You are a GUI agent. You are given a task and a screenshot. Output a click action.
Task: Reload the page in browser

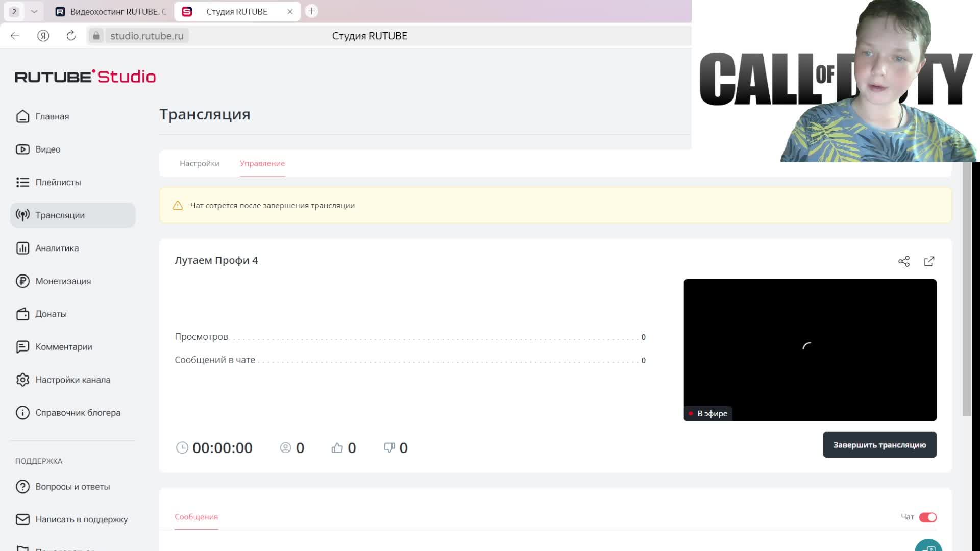[x=71, y=36]
